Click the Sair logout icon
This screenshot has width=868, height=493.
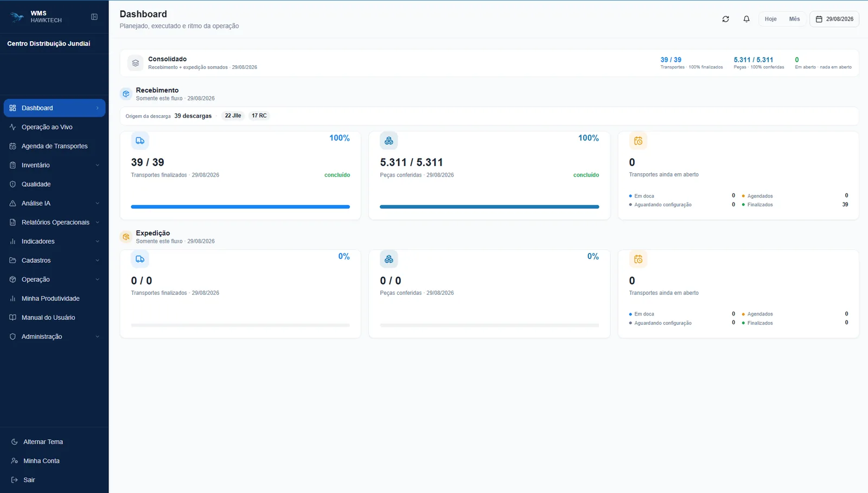point(15,480)
